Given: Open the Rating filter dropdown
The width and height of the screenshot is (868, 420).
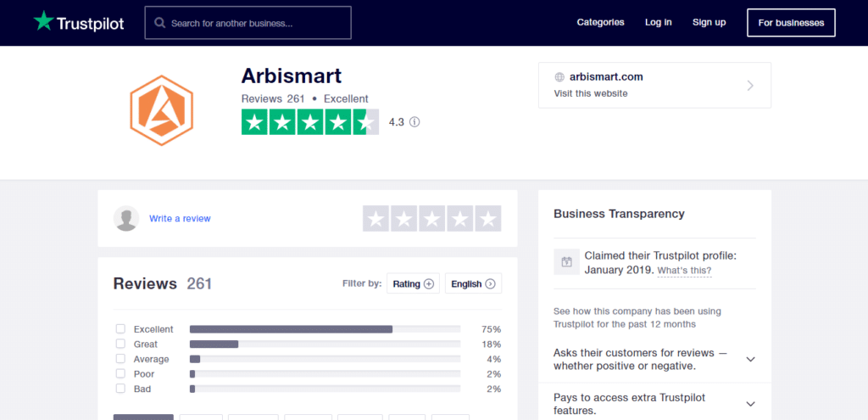Looking at the screenshot, I should [414, 284].
